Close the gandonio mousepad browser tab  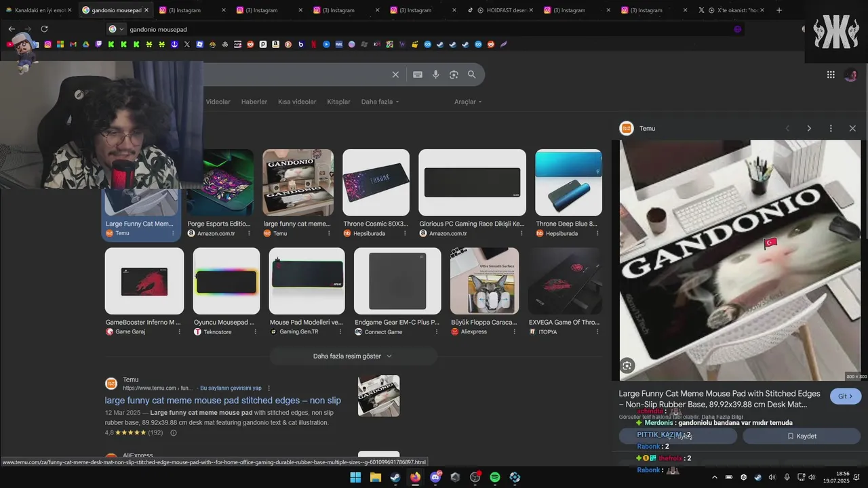coord(146,10)
